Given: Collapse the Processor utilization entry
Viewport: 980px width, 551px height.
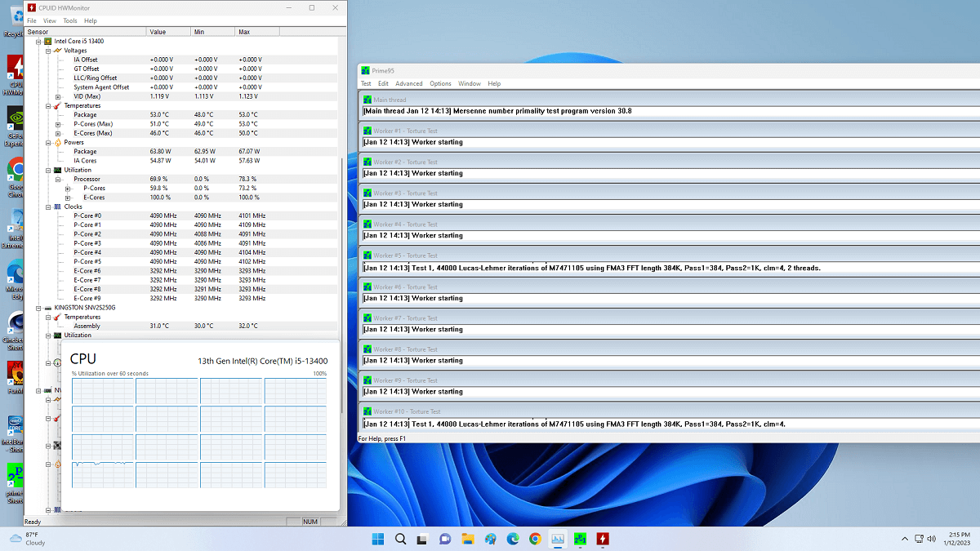Looking at the screenshot, I should point(58,179).
